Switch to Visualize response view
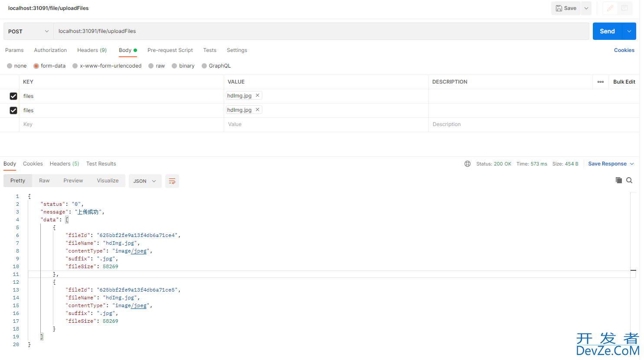This screenshot has height=360, width=644. click(108, 181)
